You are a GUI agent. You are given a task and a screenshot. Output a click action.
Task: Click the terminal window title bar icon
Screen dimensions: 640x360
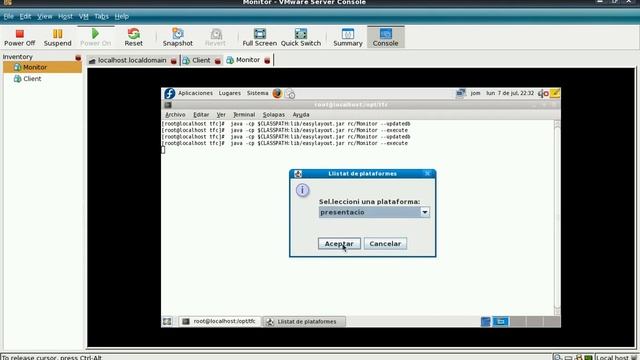(x=168, y=105)
